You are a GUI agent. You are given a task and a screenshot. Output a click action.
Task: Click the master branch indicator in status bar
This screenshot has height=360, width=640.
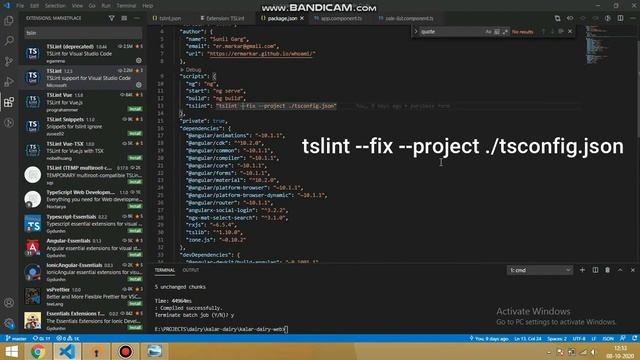coord(16,338)
